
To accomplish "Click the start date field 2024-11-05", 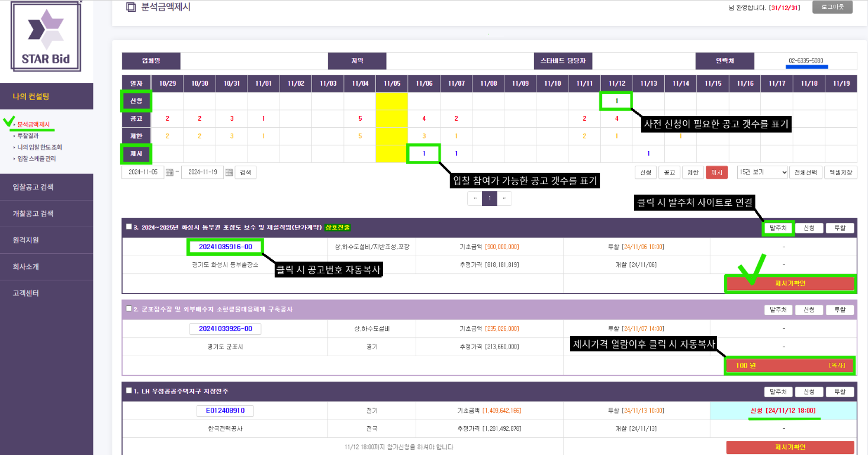I will 143,173.
